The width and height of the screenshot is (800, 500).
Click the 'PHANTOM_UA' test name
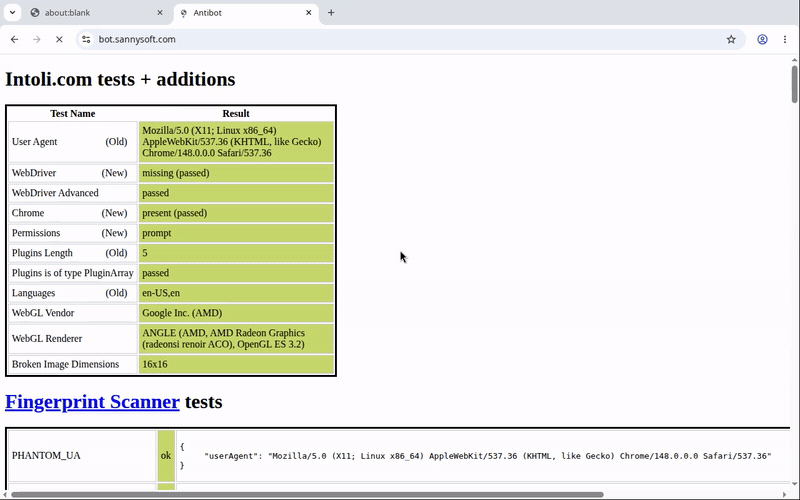point(46,456)
